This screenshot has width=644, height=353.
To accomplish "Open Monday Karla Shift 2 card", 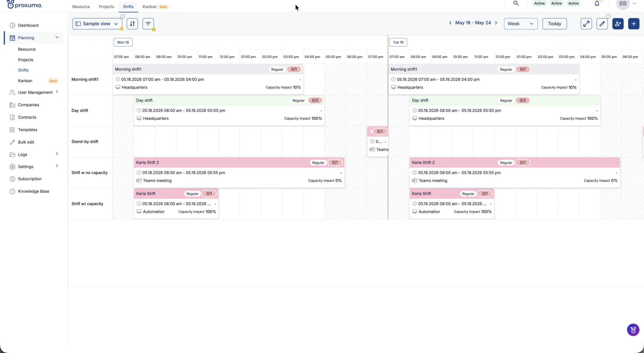I will click(x=239, y=173).
